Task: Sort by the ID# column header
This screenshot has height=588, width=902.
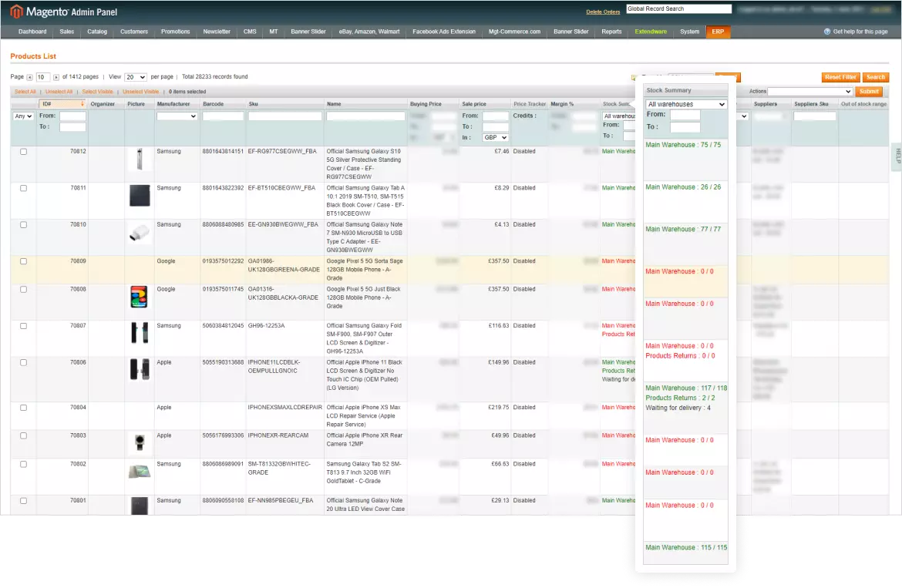Action: 62,104
